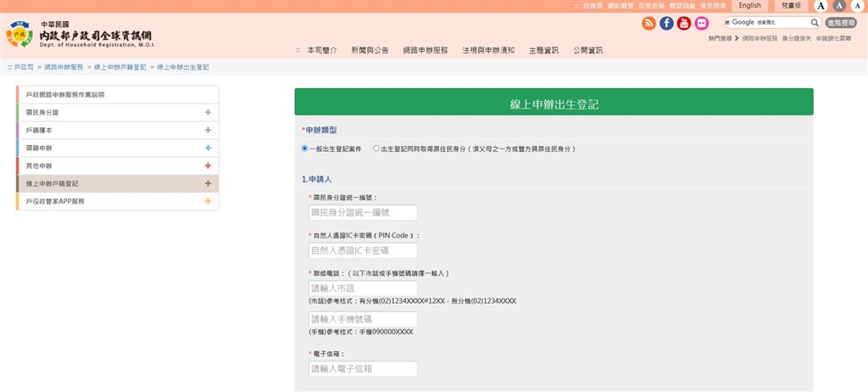Image resolution: width=868 pixels, height=392 pixels.
Task: Click the 進階搜尋 advanced search button
Action: click(x=841, y=23)
